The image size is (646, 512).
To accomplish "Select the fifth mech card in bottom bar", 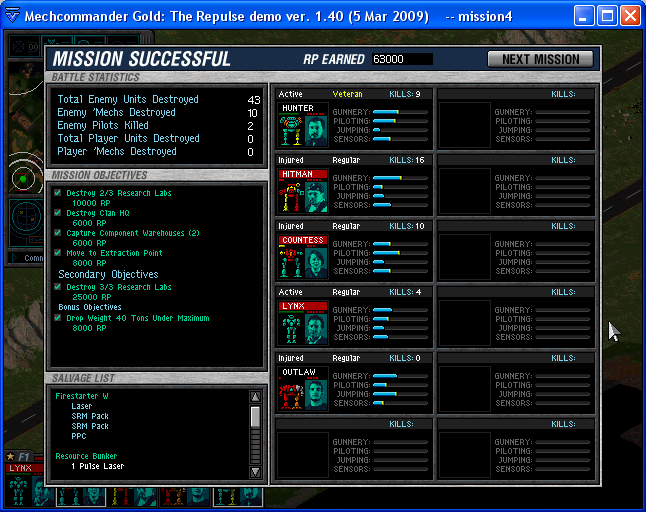I will [238, 496].
